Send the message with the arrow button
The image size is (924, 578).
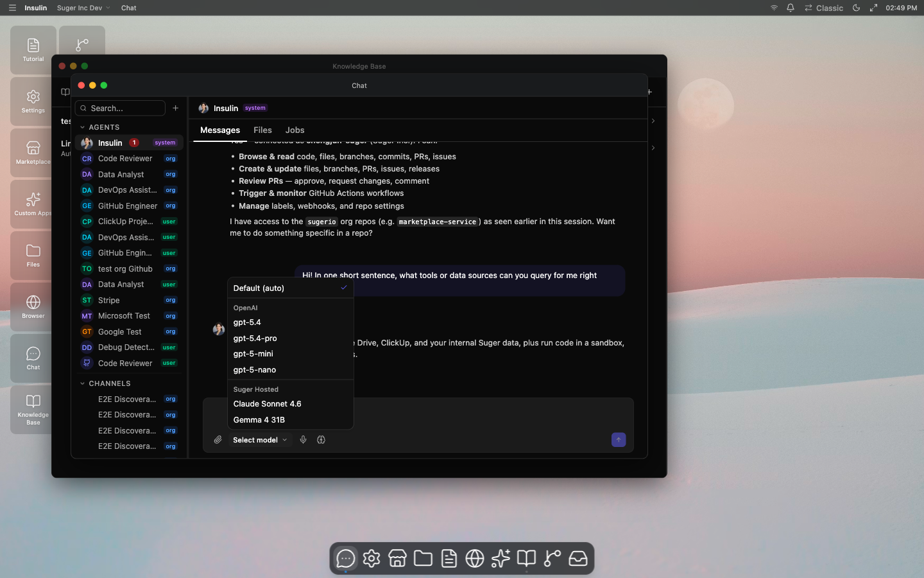(619, 440)
